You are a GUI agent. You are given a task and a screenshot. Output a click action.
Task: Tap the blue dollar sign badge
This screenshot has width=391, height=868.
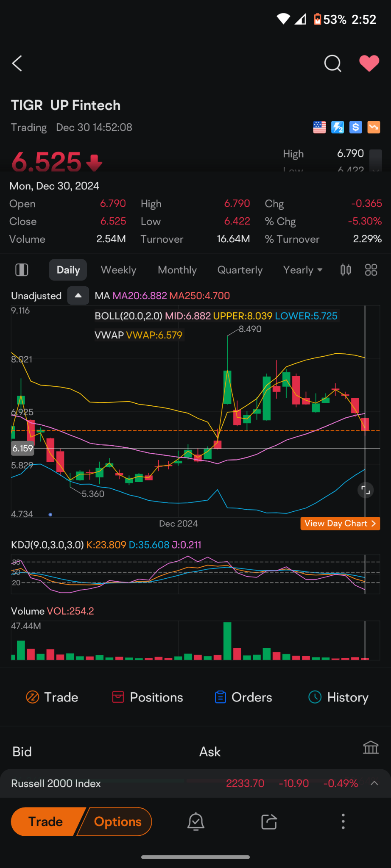click(356, 127)
